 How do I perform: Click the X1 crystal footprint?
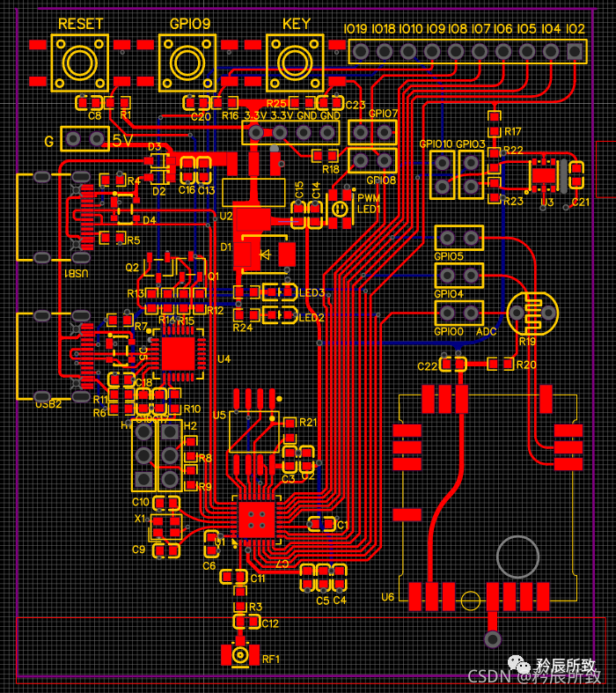(x=165, y=526)
